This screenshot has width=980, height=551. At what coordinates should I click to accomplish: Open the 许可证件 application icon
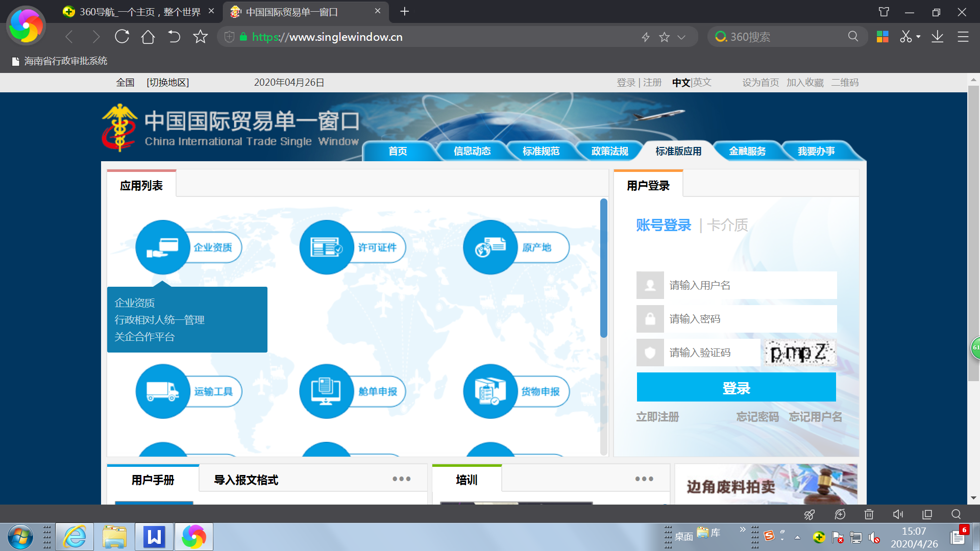pos(327,247)
